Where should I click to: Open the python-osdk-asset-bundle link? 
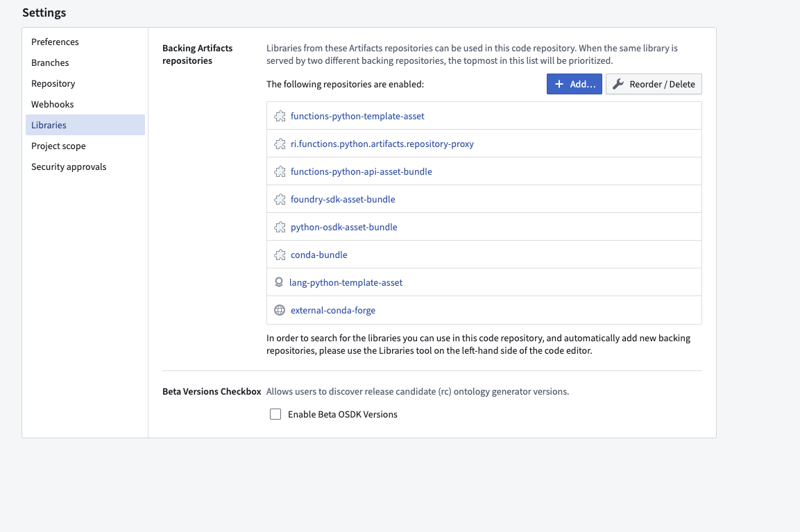tap(344, 227)
